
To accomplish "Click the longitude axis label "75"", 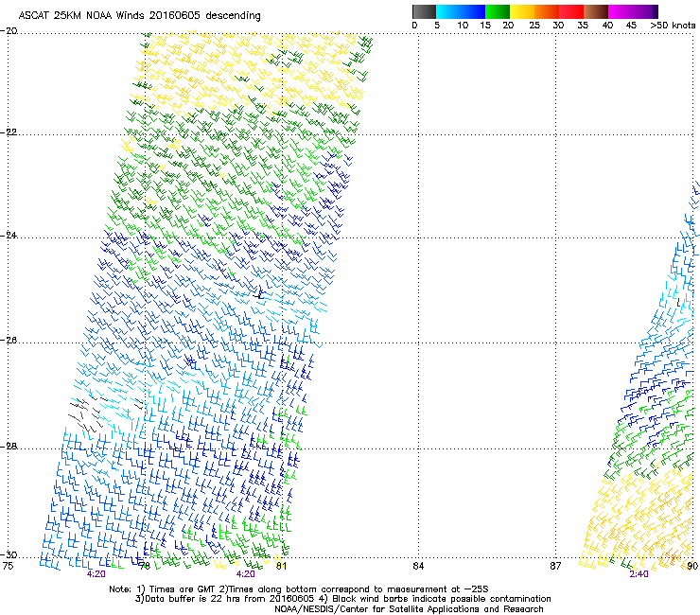I will click(x=8, y=566).
